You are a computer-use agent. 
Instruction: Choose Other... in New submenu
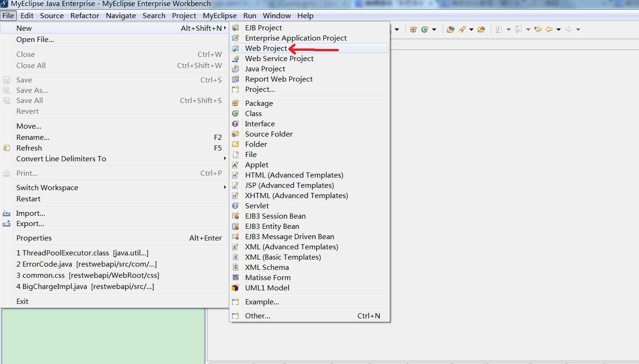coord(309,316)
